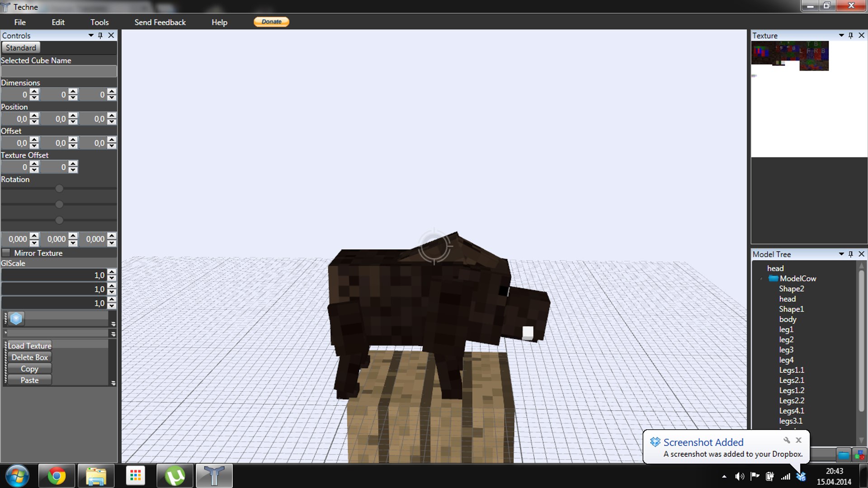The image size is (868, 488).
Task: Launch Google Chrome from the taskbar
Action: click(x=57, y=476)
